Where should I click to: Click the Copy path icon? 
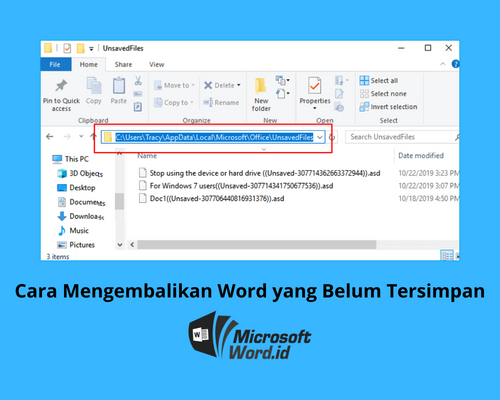click(138, 94)
